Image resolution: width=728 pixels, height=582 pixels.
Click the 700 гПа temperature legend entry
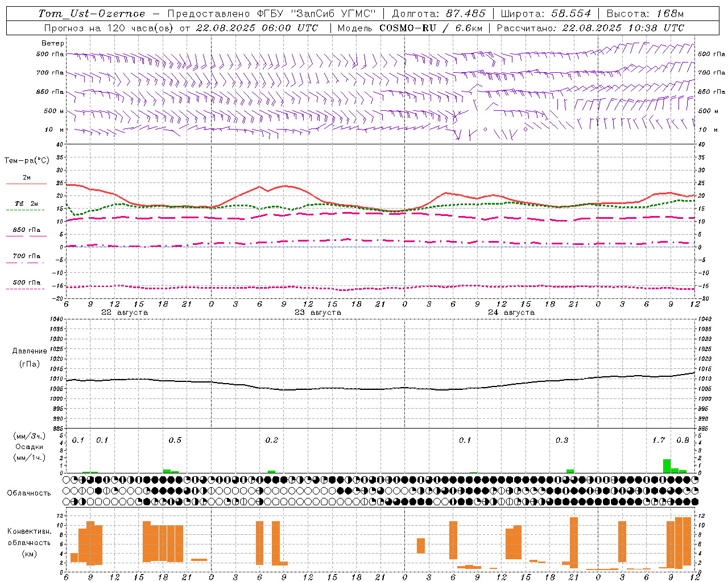pos(27,256)
